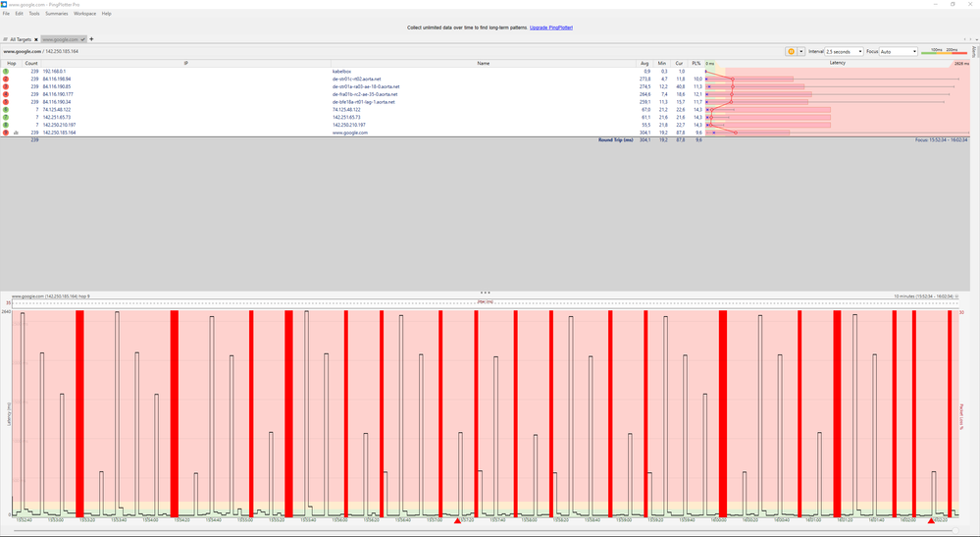Image resolution: width=980 pixels, height=537 pixels.
Task: Click the 2626 ms latency scale maximum label
Action: click(x=961, y=64)
